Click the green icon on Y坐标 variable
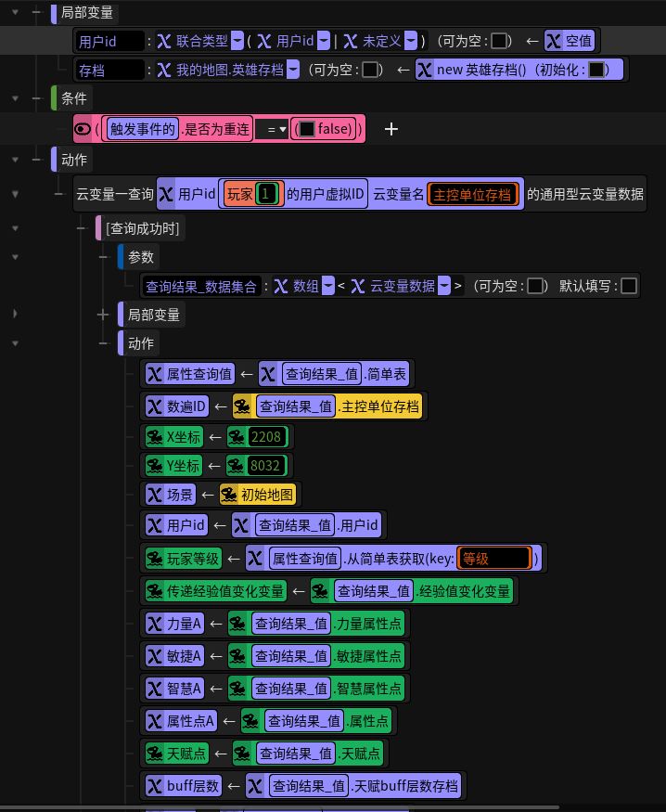Screen dimensions: 666x812 coord(154,466)
